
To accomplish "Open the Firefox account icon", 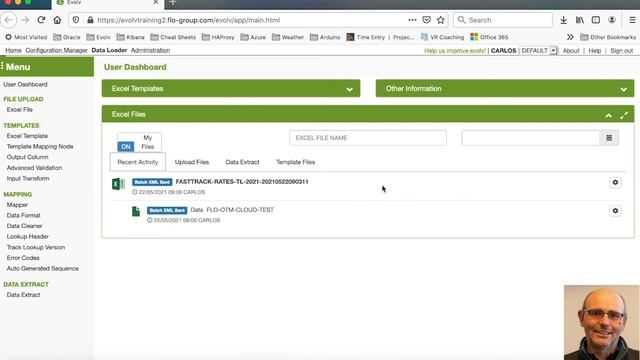I will [x=612, y=20].
